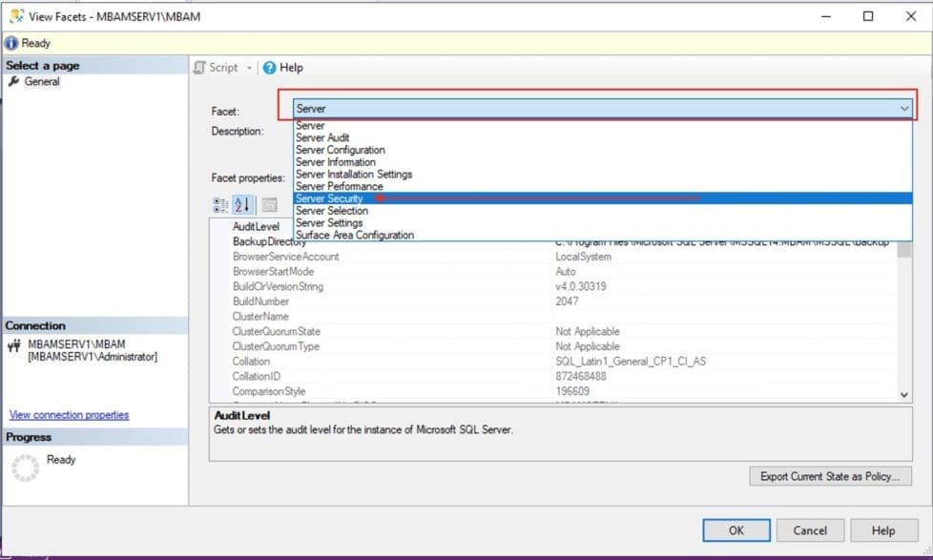Click the blue Help question-mark icon
Screen dimensions: 933x560
coord(270,68)
